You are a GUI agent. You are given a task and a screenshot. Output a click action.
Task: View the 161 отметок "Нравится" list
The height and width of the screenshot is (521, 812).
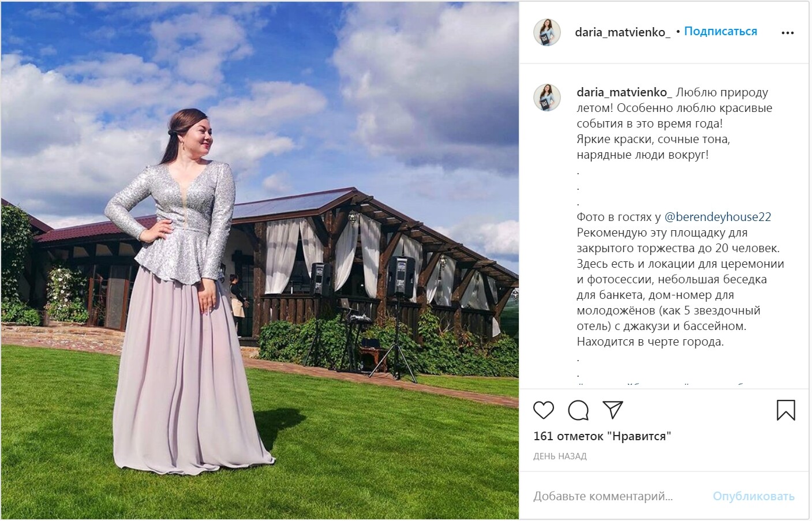[602, 436]
